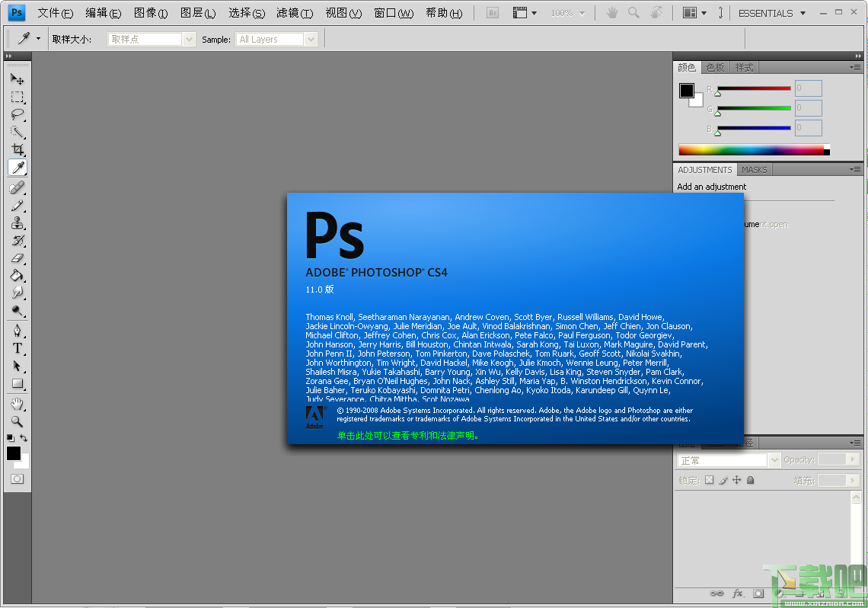
Task: Open the Arrange Documents dropdown
Action: pyautogui.click(x=694, y=13)
